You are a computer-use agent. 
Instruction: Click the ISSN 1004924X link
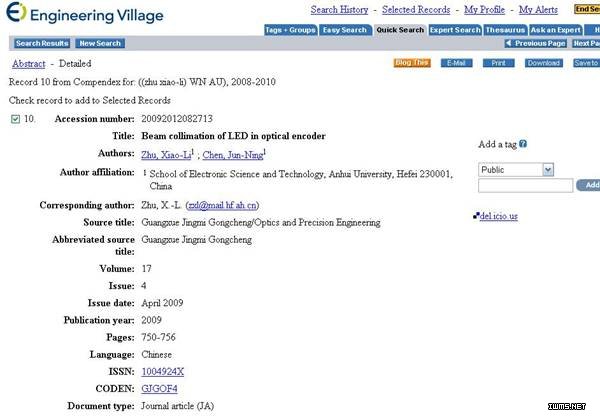(162, 372)
